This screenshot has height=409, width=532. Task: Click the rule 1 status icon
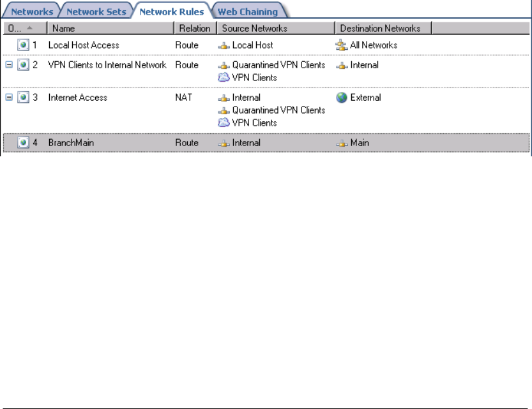pyautogui.click(x=24, y=45)
